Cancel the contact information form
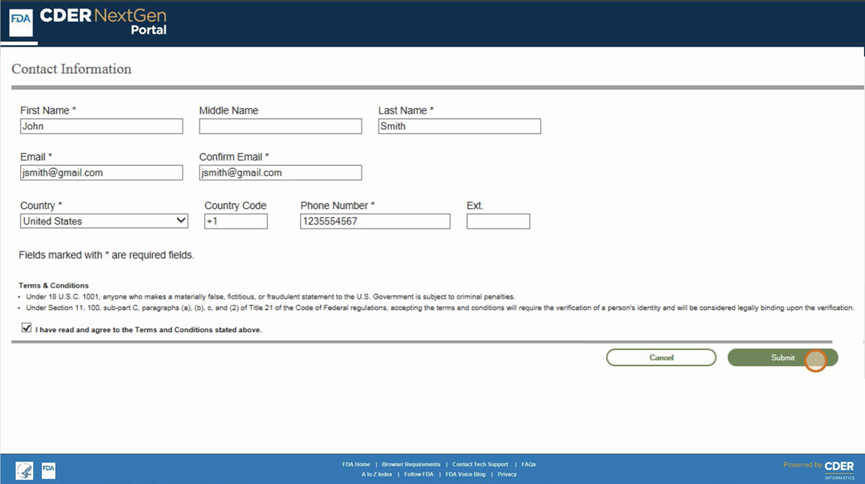The image size is (865, 484). coord(661,358)
